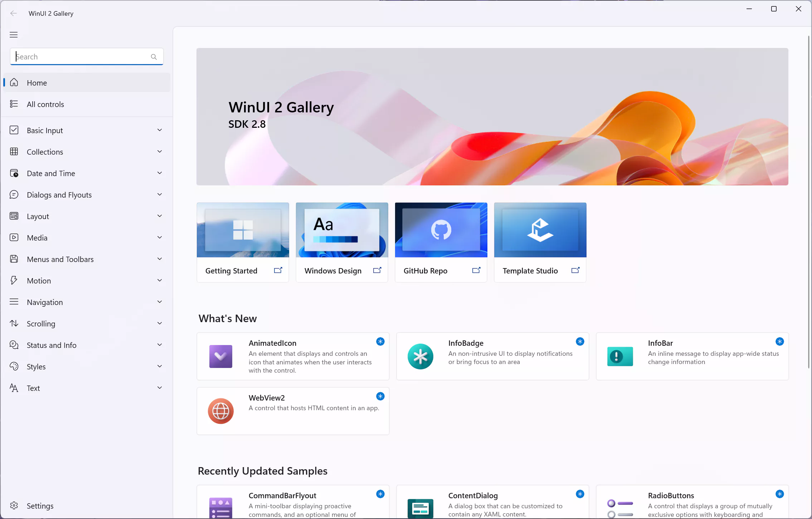
Task: Open the InfoBadge teal asterisk icon
Action: (420, 356)
